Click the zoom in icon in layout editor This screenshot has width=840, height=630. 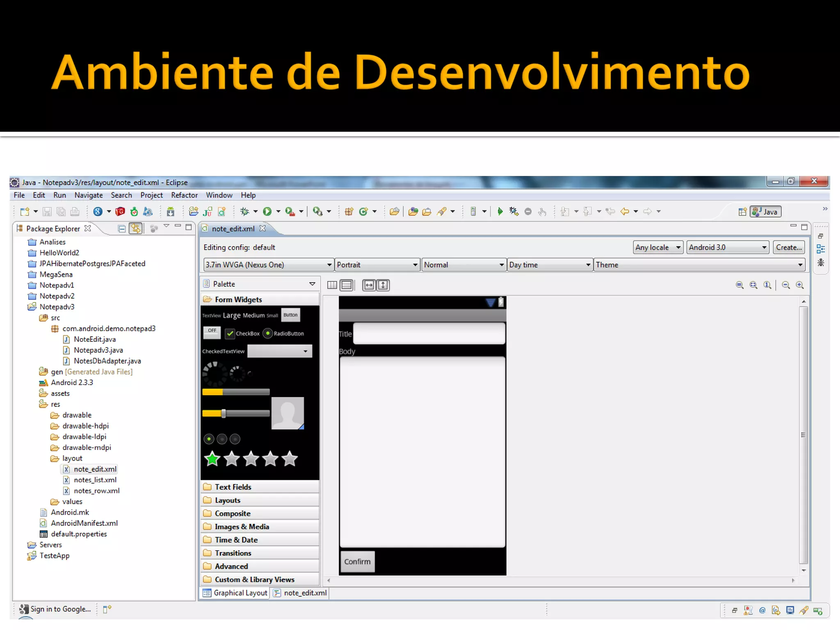click(x=799, y=285)
